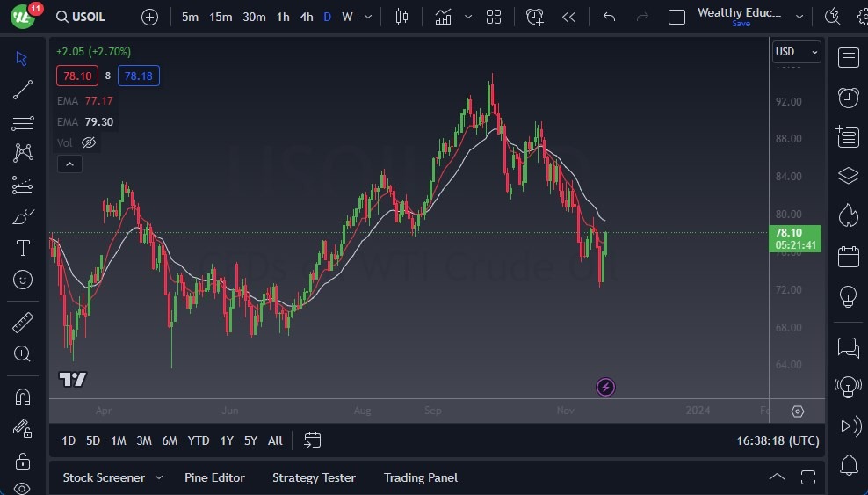Image resolution: width=868 pixels, height=495 pixels.
Task: Open the measure ruler tool
Action: pyautogui.click(x=23, y=322)
